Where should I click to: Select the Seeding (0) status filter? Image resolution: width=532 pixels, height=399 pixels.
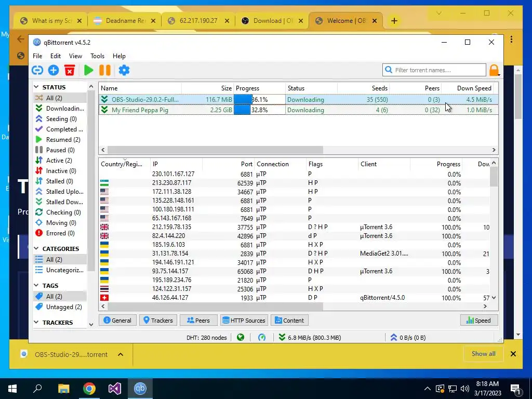pyautogui.click(x=60, y=119)
